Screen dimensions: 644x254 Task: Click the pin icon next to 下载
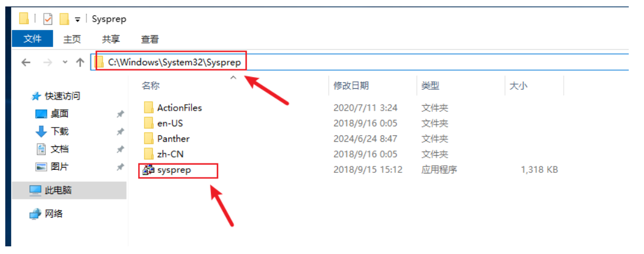(x=120, y=132)
